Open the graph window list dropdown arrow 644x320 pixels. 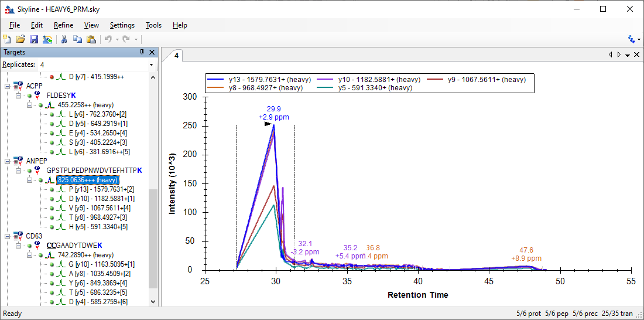pos(627,55)
